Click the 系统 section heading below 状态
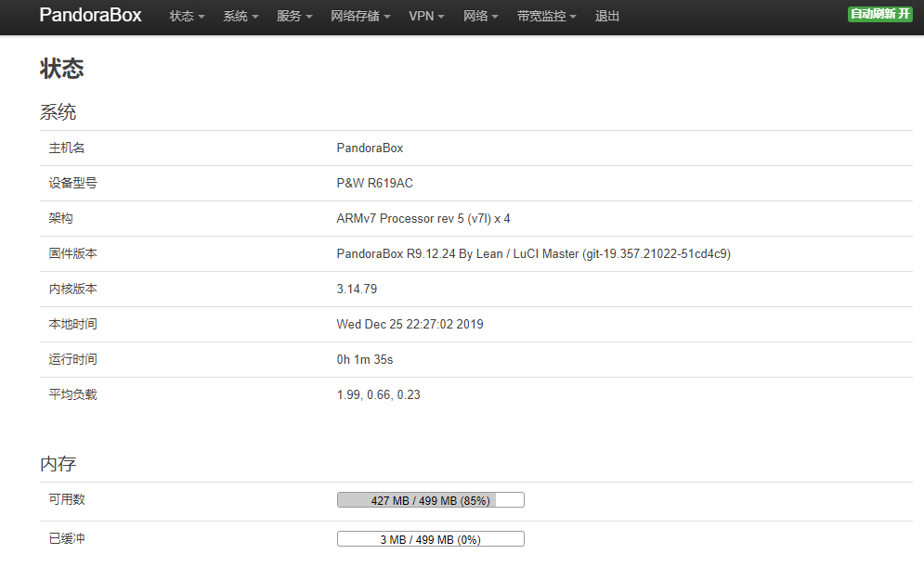924x580 pixels. [x=58, y=112]
